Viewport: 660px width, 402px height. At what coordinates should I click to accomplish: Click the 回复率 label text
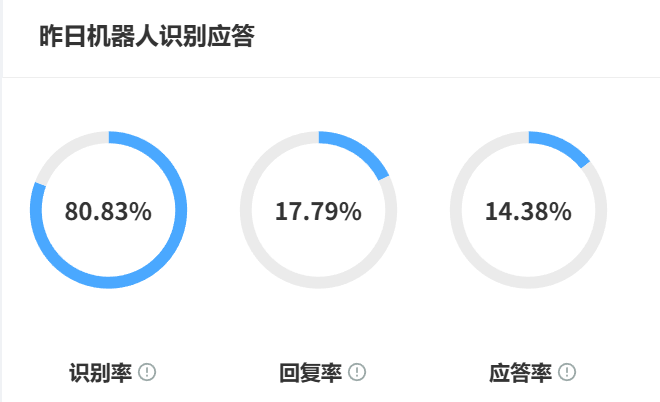[310, 373]
